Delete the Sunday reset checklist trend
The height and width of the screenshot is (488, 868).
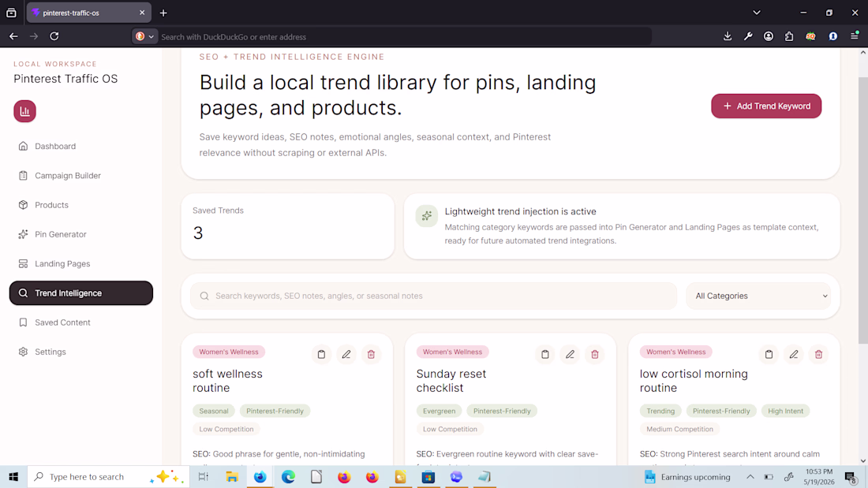595,354
